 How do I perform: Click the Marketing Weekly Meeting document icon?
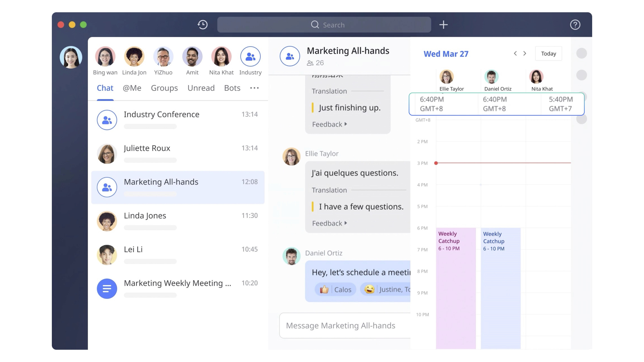click(107, 288)
